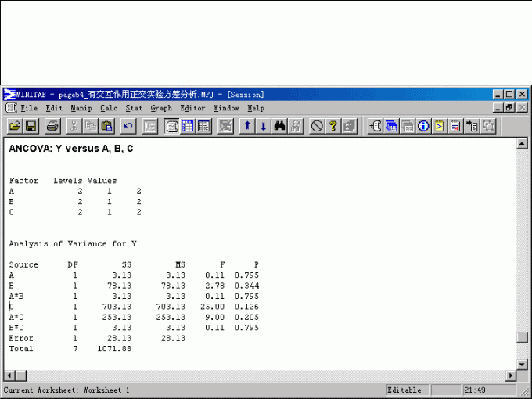
Task: Jump to previous command with up arrow icon
Action: (247, 126)
